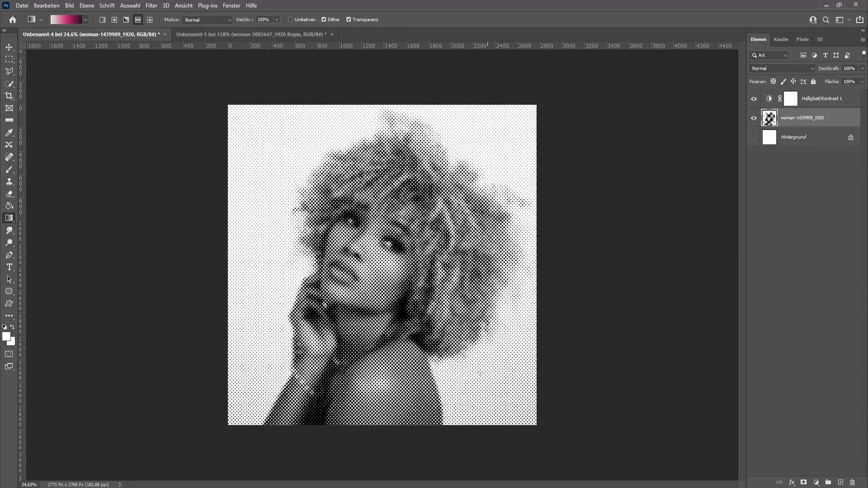Image resolution: width=868 pixels, height=488 pixels.
Task: Open the Filter menu
Action: [151, 5]
